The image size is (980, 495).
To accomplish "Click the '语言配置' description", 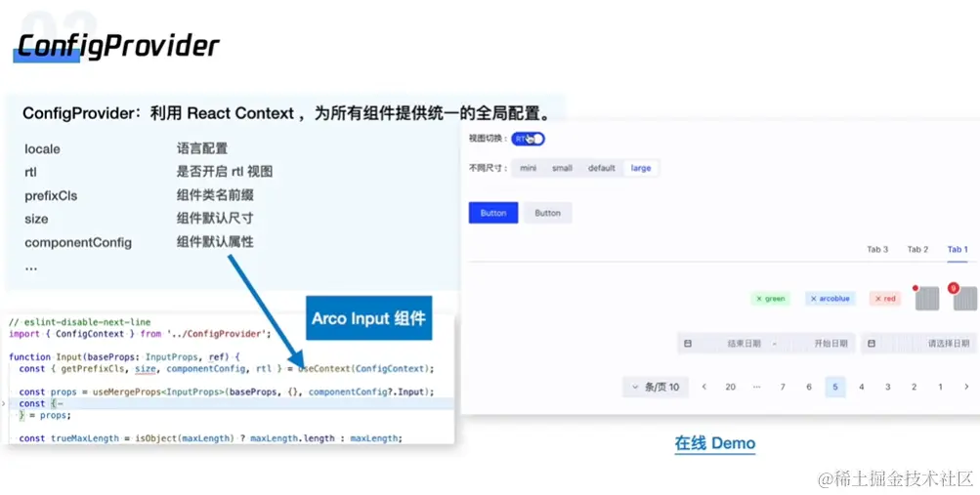I will click(x=202, y=148).
